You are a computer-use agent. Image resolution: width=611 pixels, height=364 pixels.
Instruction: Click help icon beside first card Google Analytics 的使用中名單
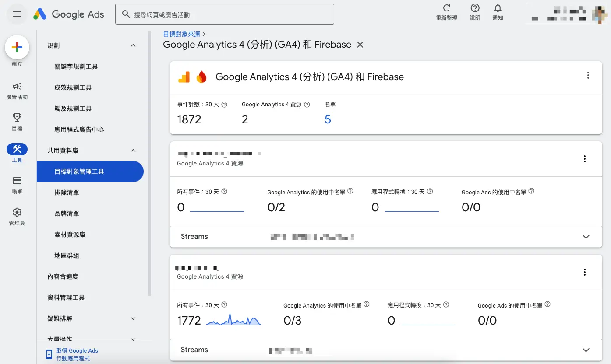click(x=350, y=191)
